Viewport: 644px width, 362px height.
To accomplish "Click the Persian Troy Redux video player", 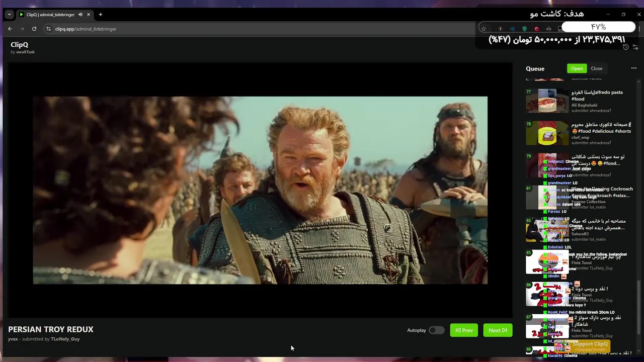I will click(260, 190).
